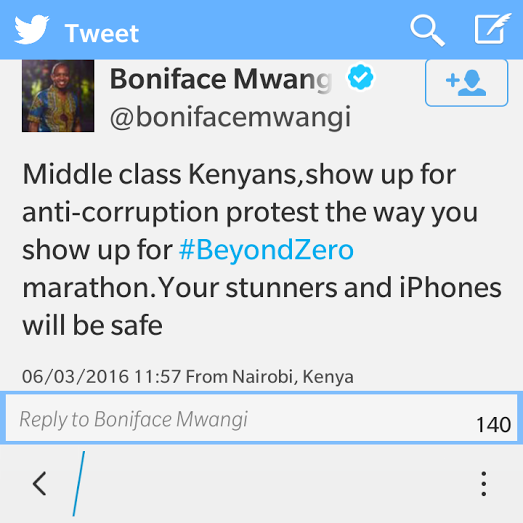
Task: Tap the 140 character counter
Action: (x=493, y=425)
